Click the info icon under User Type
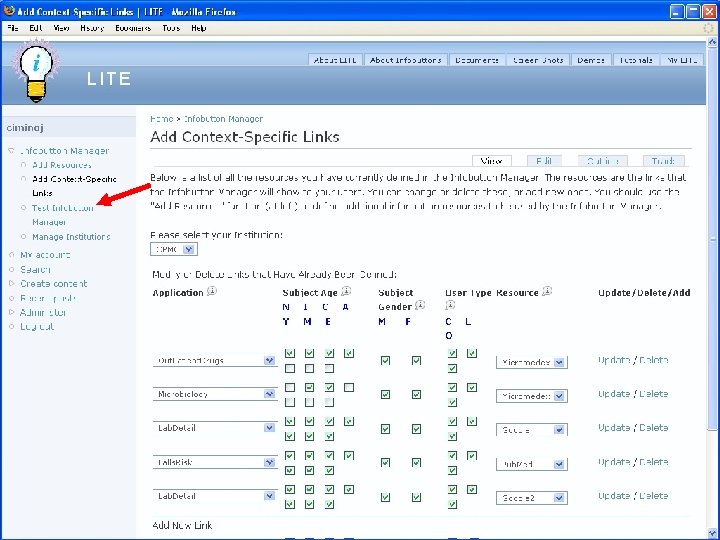Screen dimensions: 720x540 coord(450,305)
